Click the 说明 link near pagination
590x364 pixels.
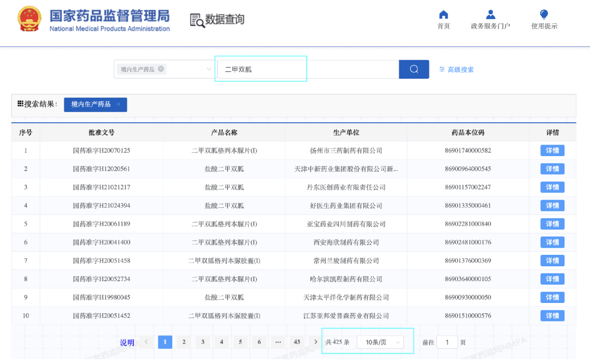pyautogui.click(x=127, y=343)
